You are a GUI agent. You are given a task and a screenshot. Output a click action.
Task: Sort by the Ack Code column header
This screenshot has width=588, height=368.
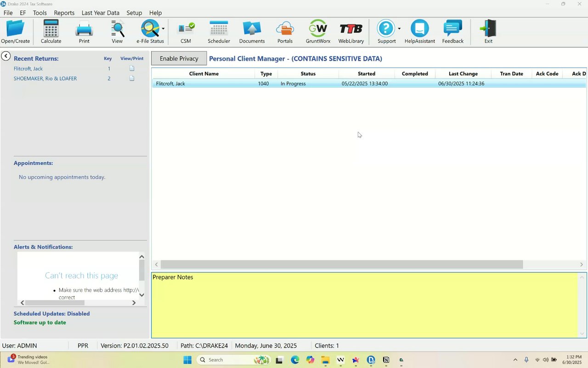547,74
